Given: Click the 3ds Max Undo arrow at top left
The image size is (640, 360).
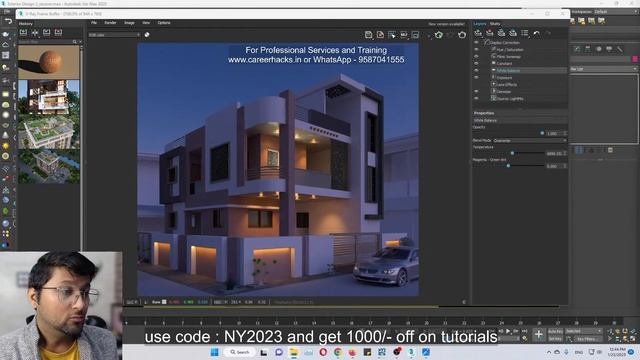Looking at the screenshot, I should point(8,21).
